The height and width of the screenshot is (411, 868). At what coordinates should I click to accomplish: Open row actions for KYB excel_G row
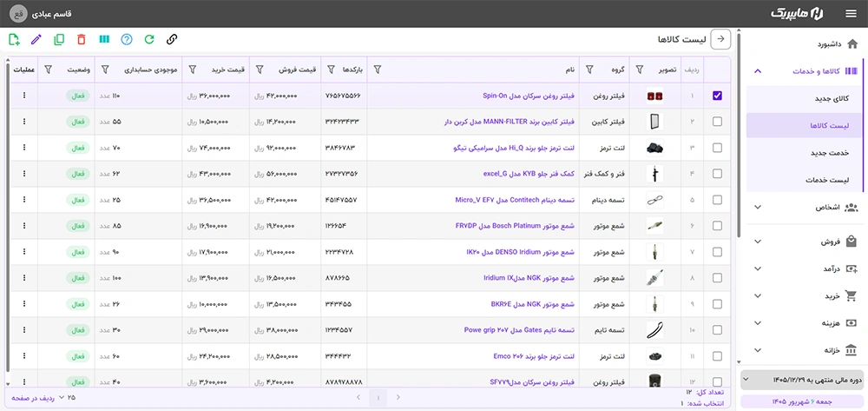click(x=24, y=174)
